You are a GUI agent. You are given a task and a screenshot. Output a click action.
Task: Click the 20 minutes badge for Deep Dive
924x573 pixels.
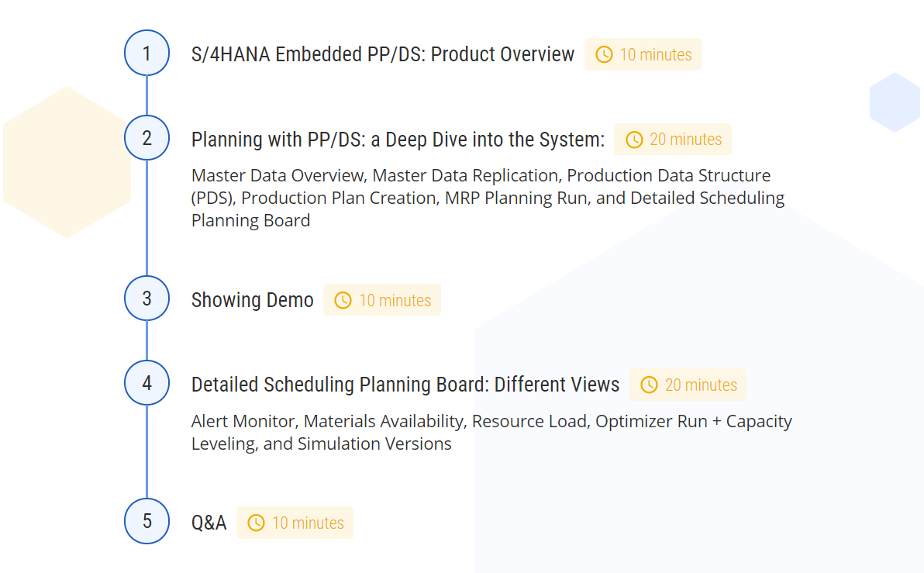(x=673, y=139)
